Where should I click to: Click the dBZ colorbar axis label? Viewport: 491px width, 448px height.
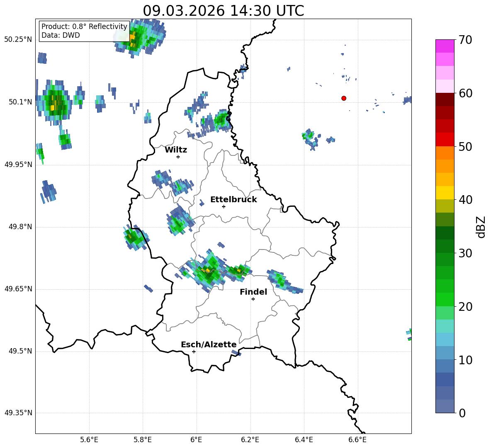pos(481,227)
